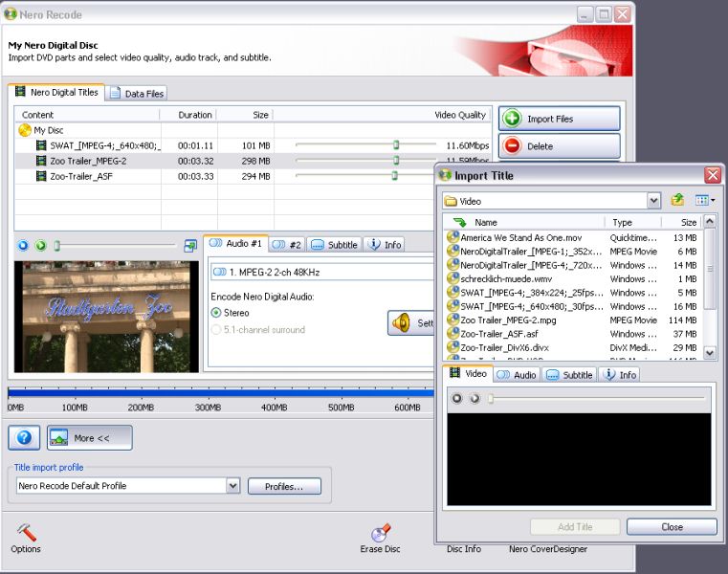Image resolution: width=728 pixels, height=574 pixels.
Task: Adjust video quality slider for Zoo-Trailer_ASF
Action: click(394, 175)
